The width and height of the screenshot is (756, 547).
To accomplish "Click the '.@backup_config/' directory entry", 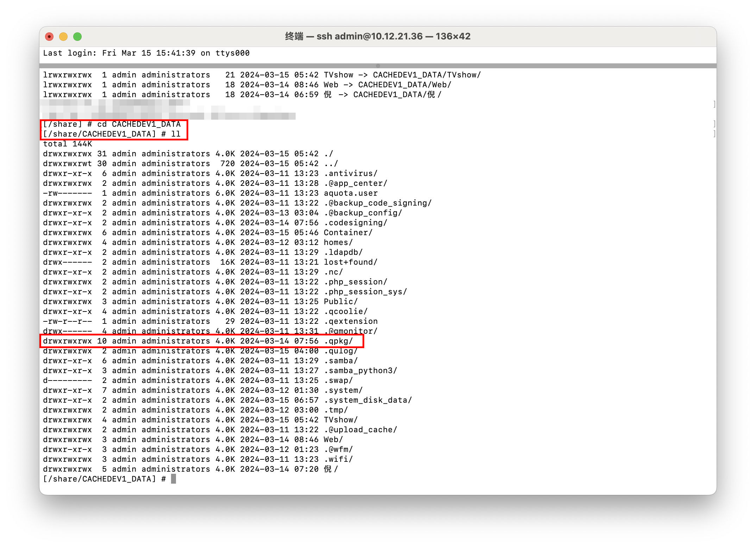I will pos(363,213).
